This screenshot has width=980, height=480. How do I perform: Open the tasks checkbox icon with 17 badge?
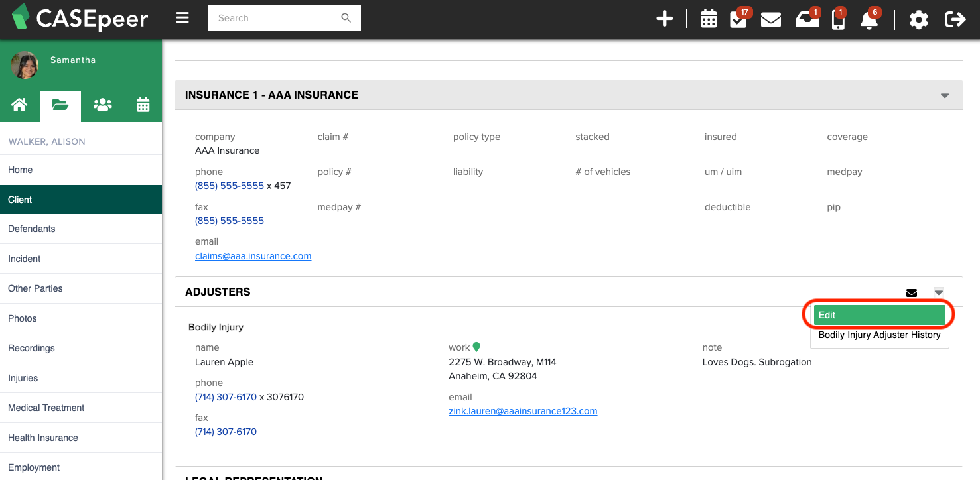click(738, 19)
